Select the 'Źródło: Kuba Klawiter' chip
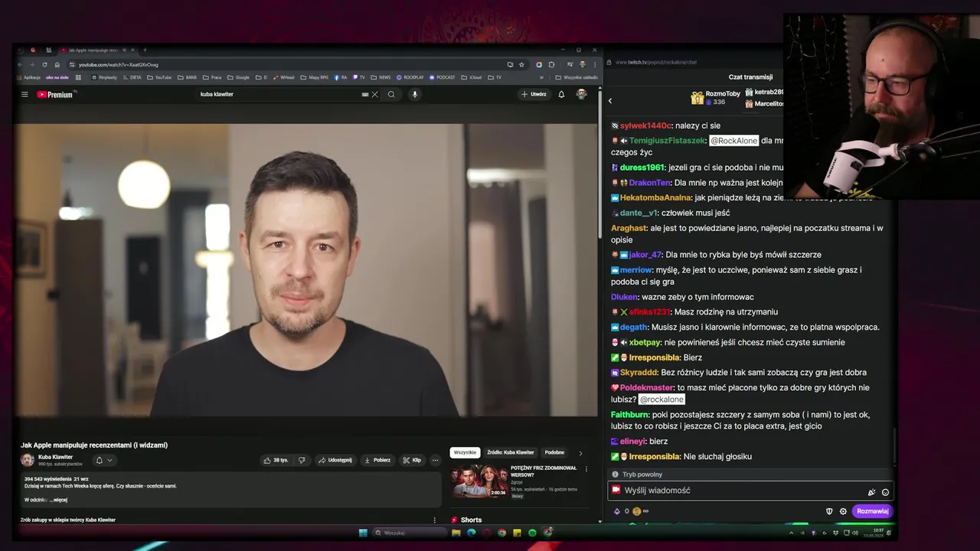The width and height of the screenshot is (980, 551). click(x=511, y=452)
